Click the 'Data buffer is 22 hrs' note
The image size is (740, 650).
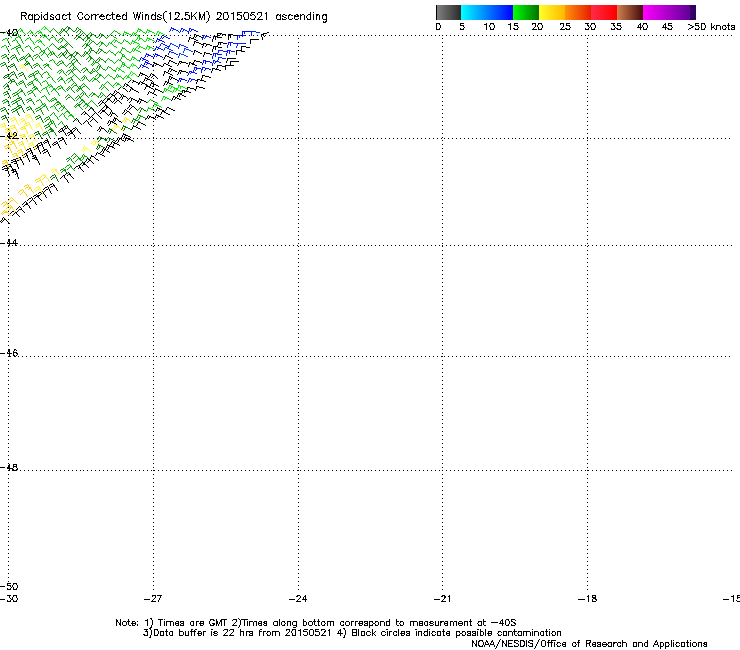[237, 633]
